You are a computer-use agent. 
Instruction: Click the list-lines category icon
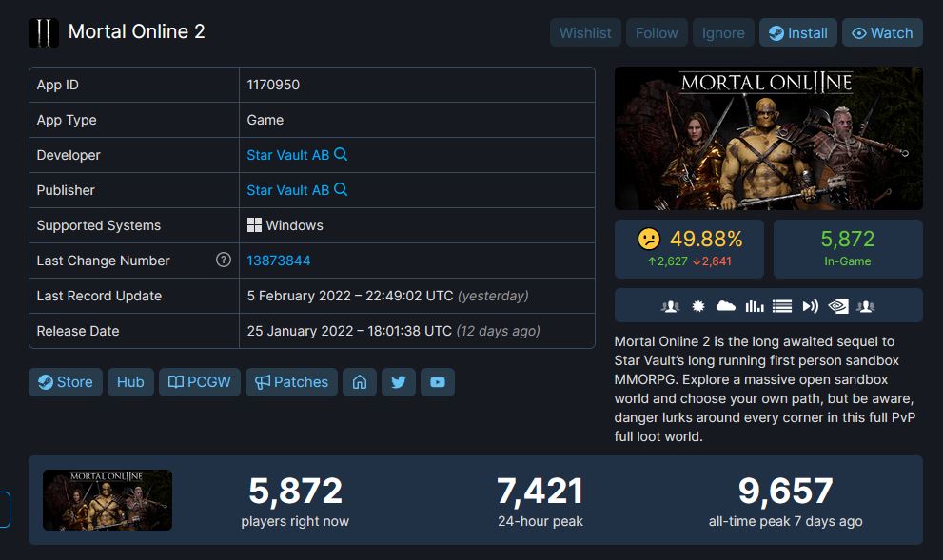(x=782, y=306)
